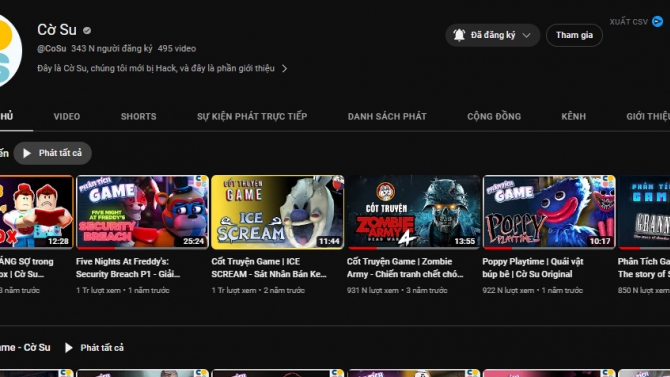
Task: Click the bell icon in the subscribed button
Action: (x=459, y=35)
